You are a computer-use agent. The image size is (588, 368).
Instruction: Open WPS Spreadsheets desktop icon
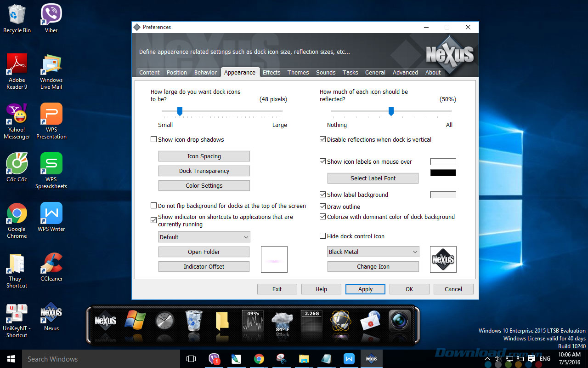[51, 171]
